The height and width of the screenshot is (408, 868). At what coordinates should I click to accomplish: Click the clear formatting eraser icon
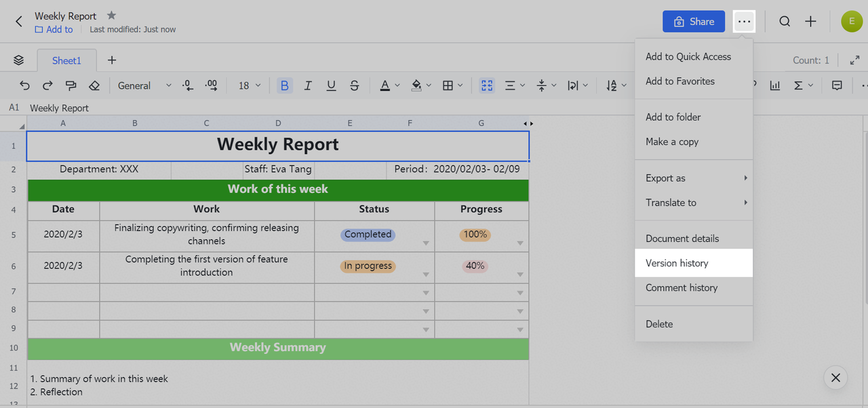tap(94, 85)
